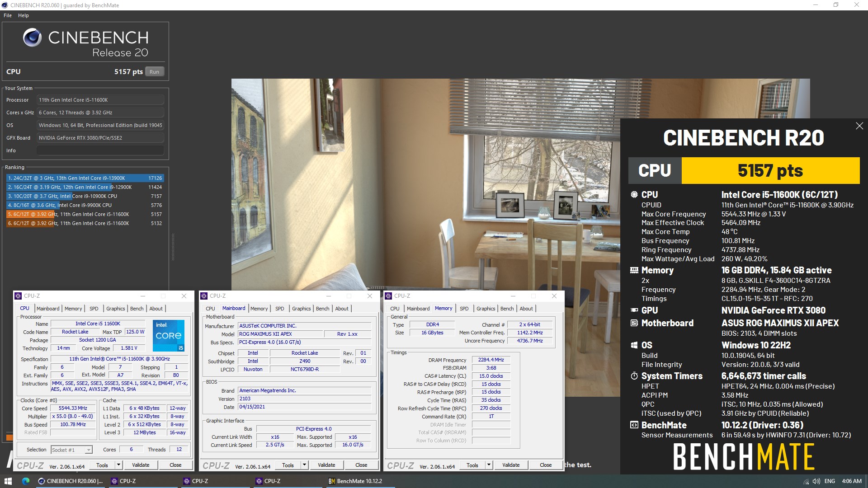Click Close button in CPU-Z Mainboard window
This screenshot has width=868, height=488.
[x=361, y=465]
